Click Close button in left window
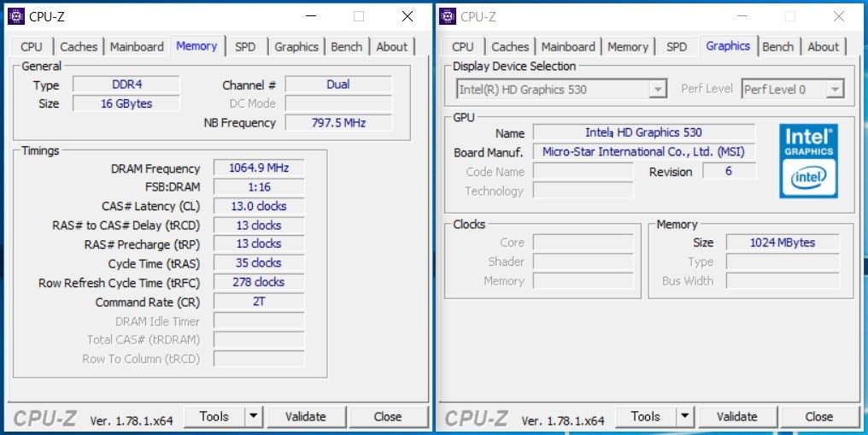This screenshot has width=868, height=435. 388,416
